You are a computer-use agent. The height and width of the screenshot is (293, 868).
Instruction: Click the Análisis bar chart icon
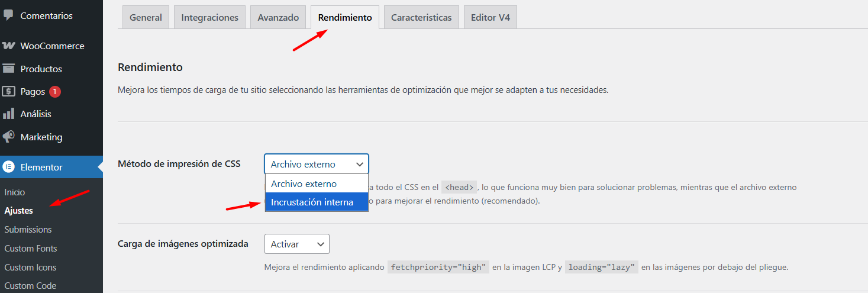pyautogui.click(x=8, y=114)
